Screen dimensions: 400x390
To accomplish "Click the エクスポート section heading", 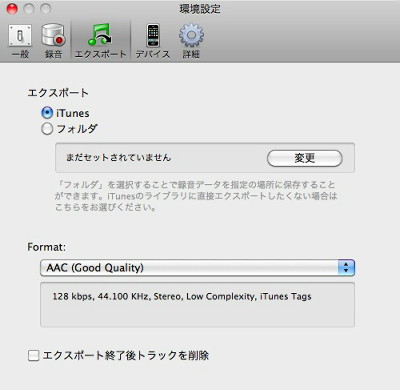I will (58, 93).
